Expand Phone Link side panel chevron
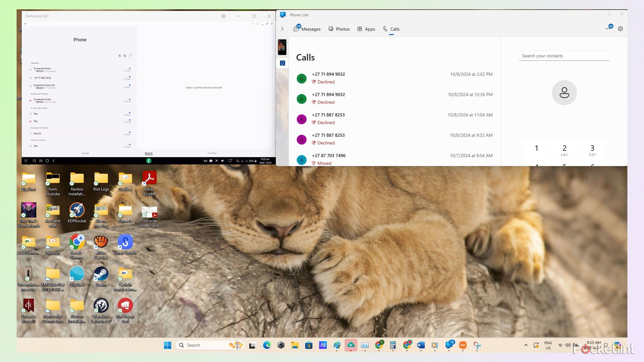The image size is (644, 362). pyautogui.click(x=282, y=29)
